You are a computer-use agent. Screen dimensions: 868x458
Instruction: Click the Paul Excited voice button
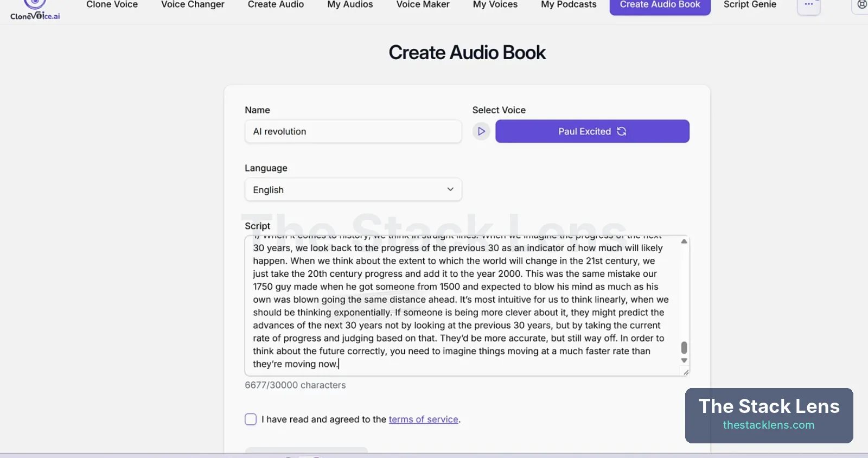tap(592, 131)
